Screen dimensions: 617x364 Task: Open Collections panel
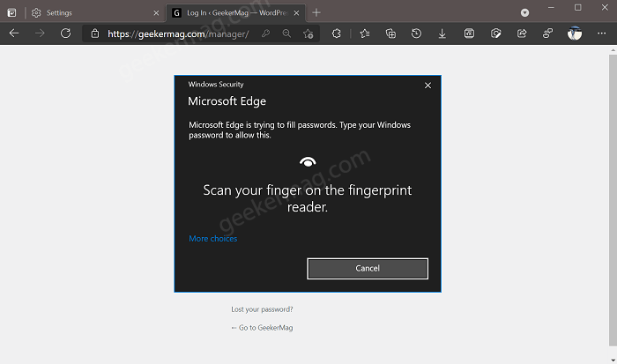pos(390,33)
